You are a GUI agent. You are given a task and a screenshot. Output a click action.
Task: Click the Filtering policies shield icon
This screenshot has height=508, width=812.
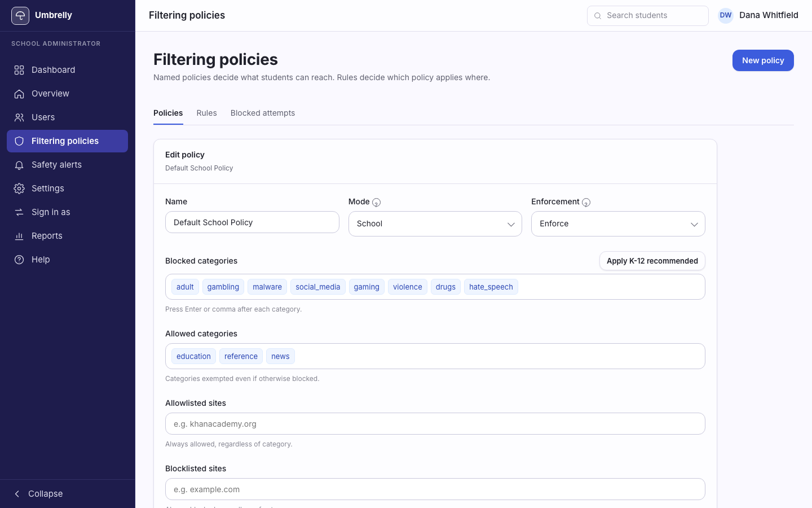point(19,141)
